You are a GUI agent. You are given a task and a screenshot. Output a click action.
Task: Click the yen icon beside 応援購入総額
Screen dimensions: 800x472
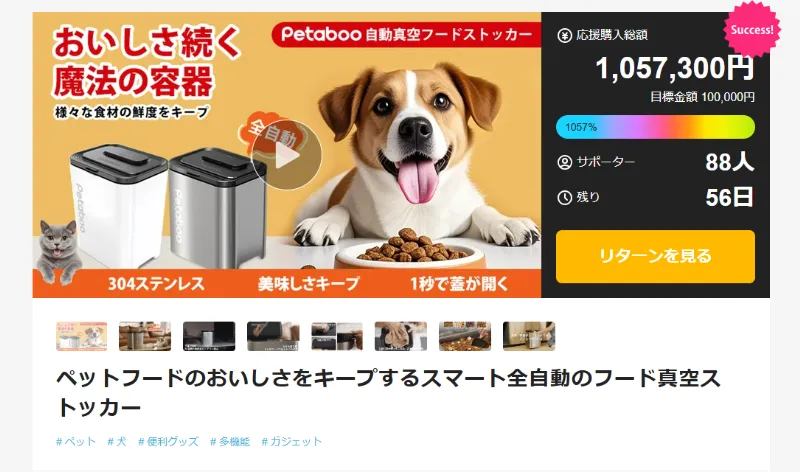pyautogui.click(x=564, y=36)
